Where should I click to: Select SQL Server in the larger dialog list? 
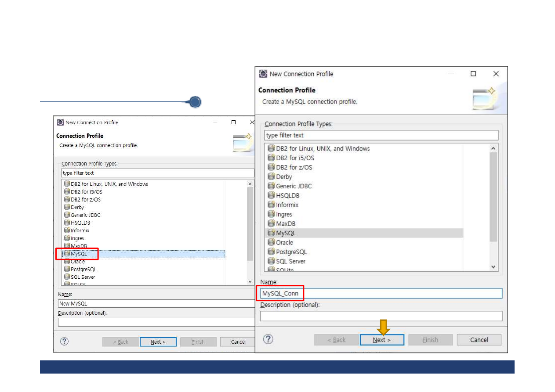tap(290, 261)
